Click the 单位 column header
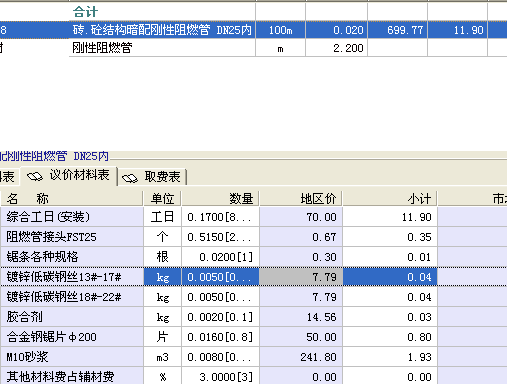 [x=162, y=199]
